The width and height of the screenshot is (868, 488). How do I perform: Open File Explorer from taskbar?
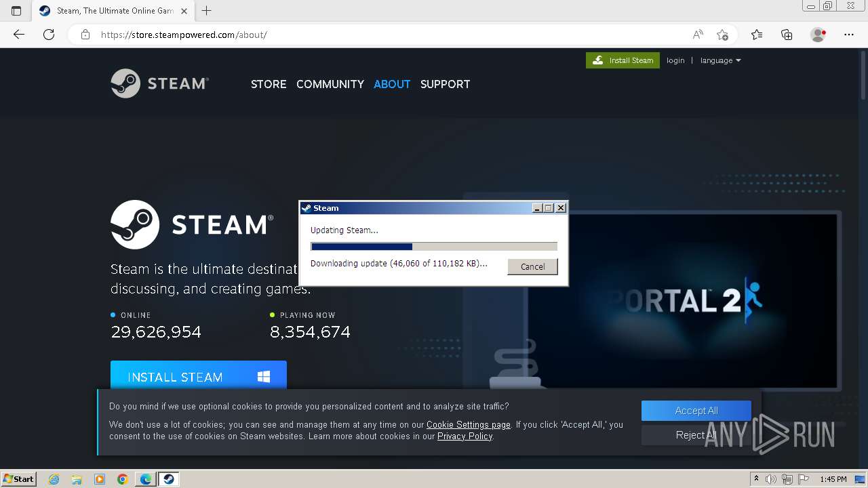(x=77, y=479)
